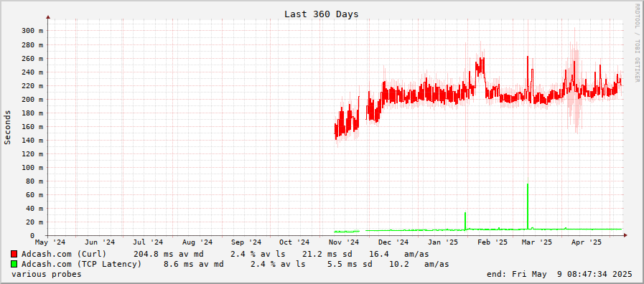Click the '140 m' y-axis tick label

tap(32, 141)
